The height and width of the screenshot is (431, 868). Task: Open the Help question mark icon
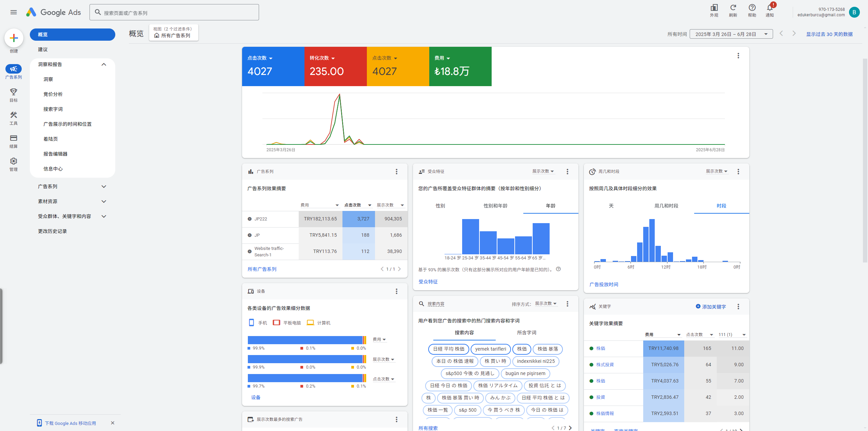click(x=752, y=8)
